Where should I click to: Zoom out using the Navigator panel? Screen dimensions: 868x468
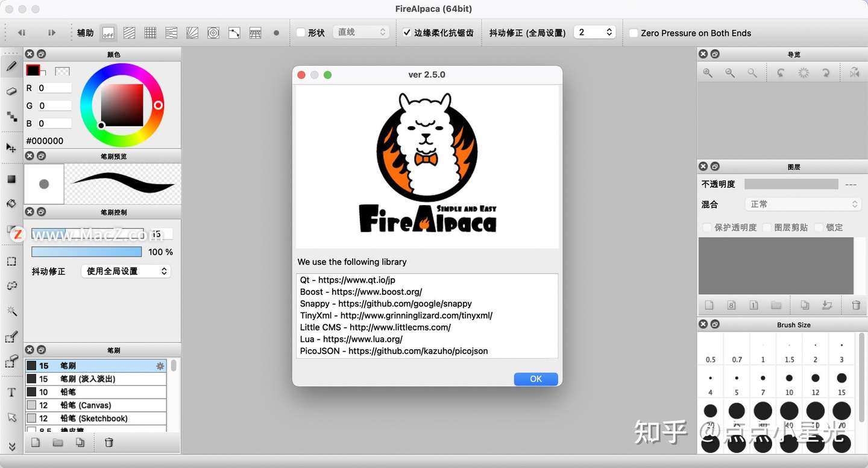730,72
